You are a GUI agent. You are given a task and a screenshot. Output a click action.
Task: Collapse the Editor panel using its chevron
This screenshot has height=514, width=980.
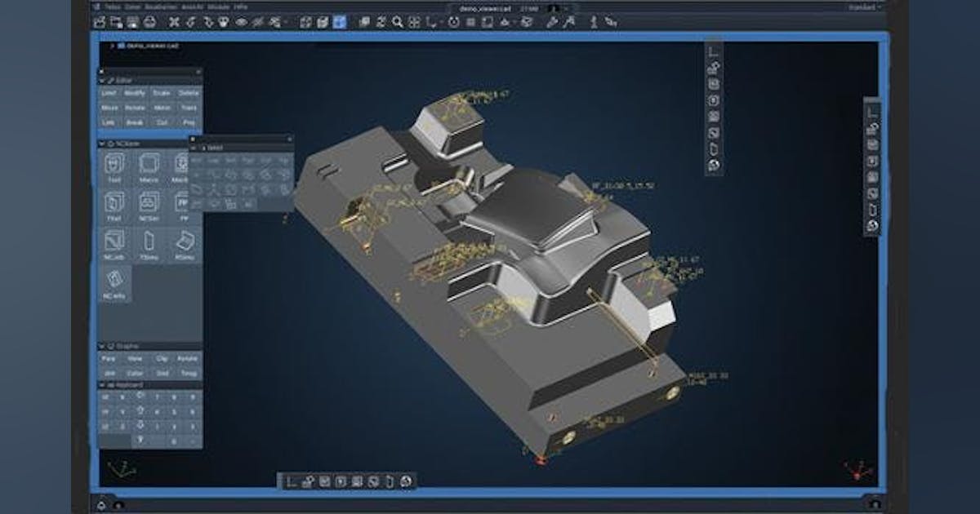(x=101, y=81)
